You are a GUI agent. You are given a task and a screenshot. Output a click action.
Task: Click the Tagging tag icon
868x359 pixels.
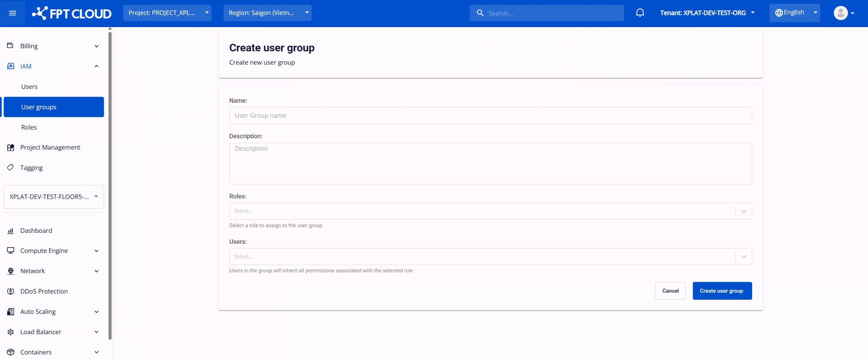(x=11, y=167)
